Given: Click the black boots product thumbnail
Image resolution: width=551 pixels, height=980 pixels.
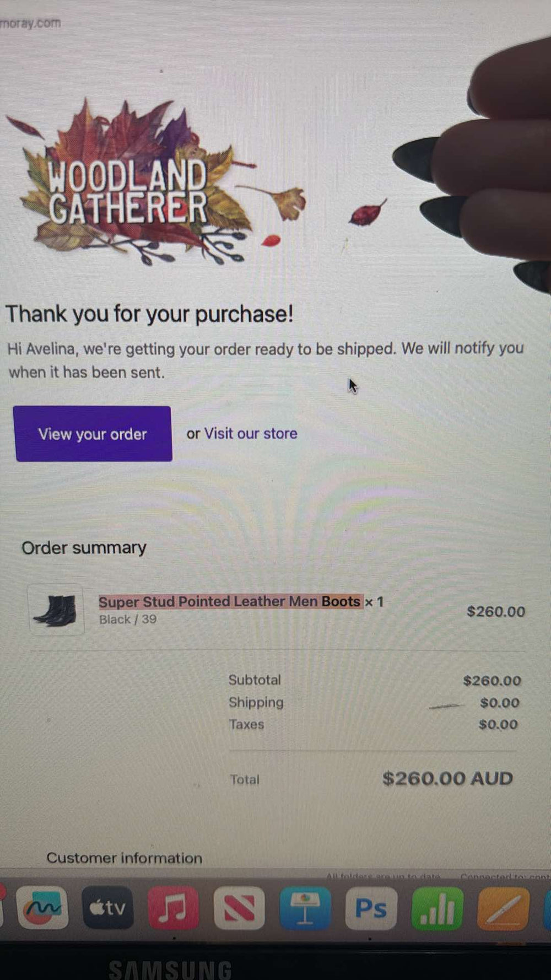Looking at the screenshot, I should [56, 610].
